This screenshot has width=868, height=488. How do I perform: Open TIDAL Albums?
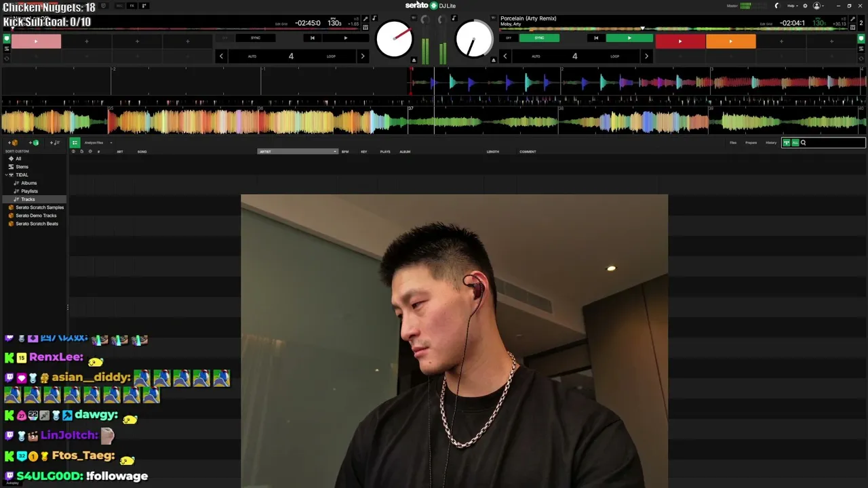[x=28, y=183]
